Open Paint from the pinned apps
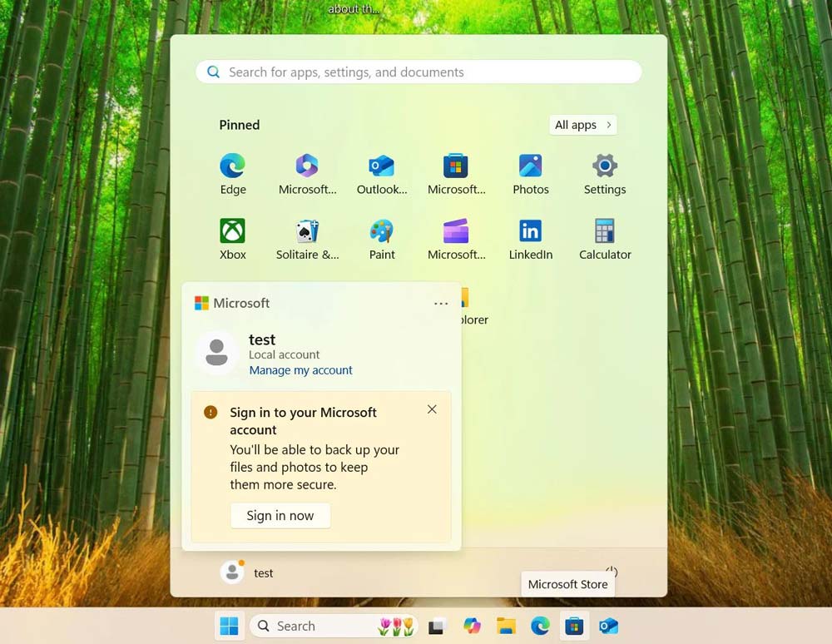Screen dimensions: 832x644 [x=381, y=233]
